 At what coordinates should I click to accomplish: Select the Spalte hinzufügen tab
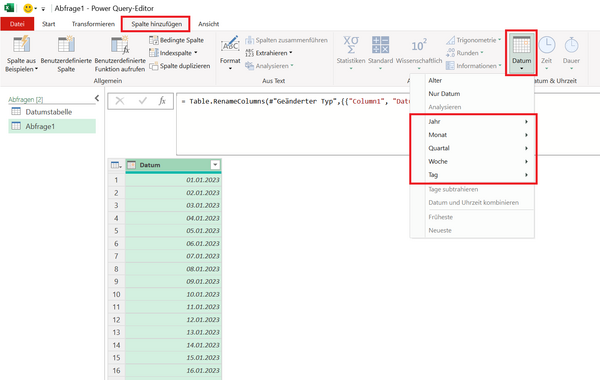[157, 24]
